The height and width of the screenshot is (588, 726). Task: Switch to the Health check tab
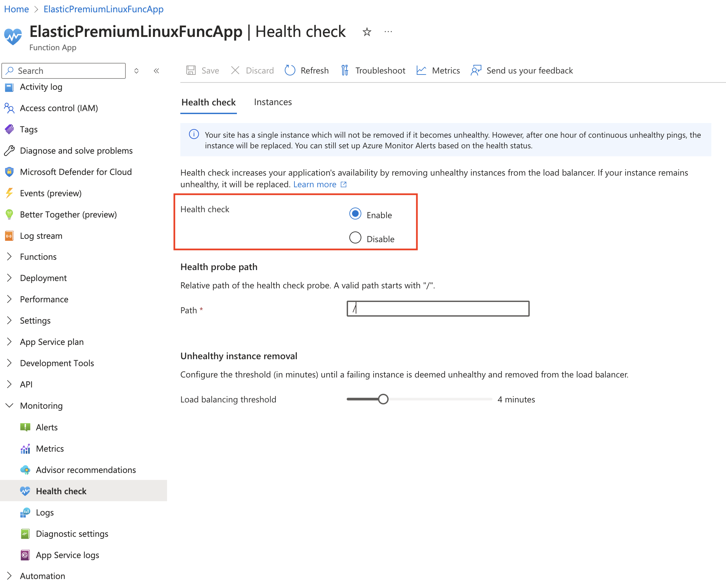[x=209, y=102]
